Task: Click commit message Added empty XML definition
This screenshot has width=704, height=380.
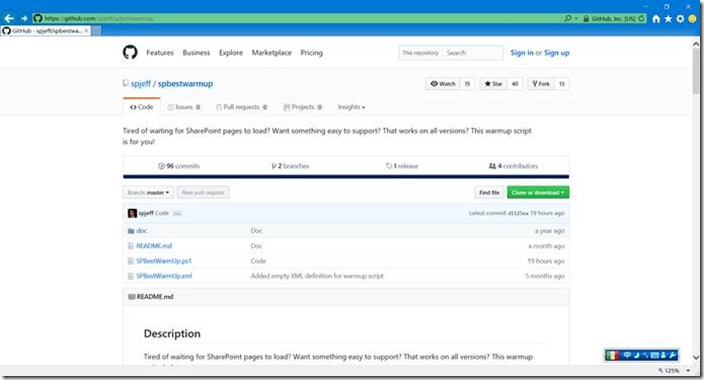Action: click(x=317, y=276)
